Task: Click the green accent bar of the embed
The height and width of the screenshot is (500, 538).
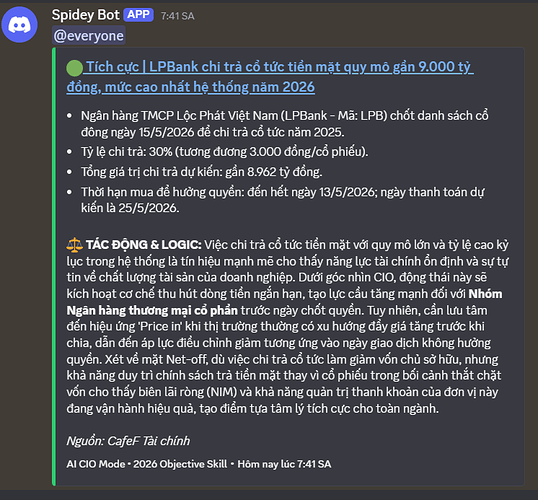Action: click(x=54, y=267)
